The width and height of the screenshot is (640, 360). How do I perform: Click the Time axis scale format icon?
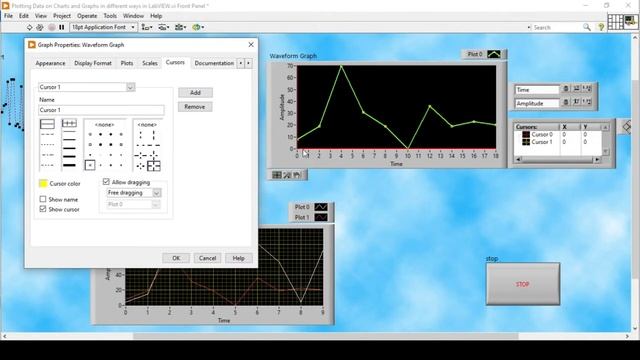[587, 89]
